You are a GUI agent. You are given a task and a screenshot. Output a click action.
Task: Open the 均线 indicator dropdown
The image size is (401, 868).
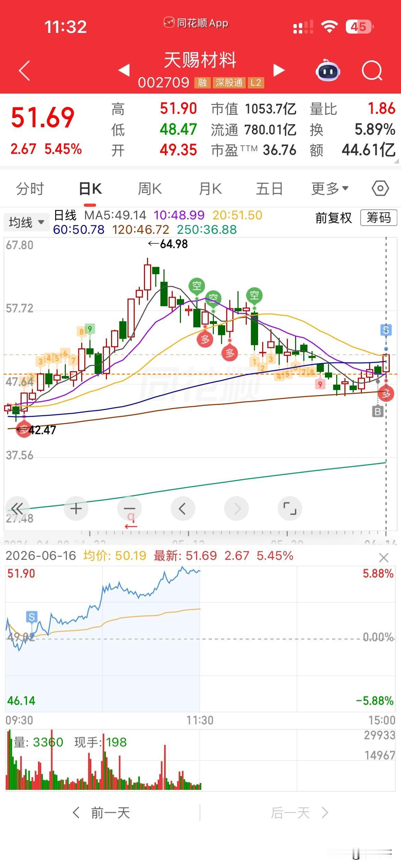click(26, 222)
